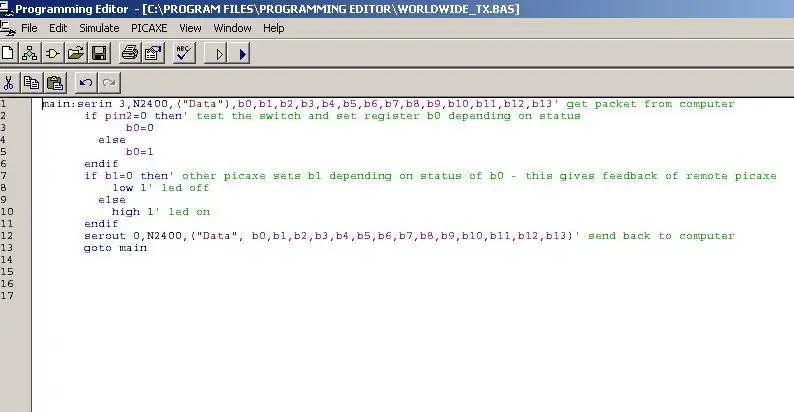Open the PICAXE menu
This screenshot has height=412, width=794.
149,28
